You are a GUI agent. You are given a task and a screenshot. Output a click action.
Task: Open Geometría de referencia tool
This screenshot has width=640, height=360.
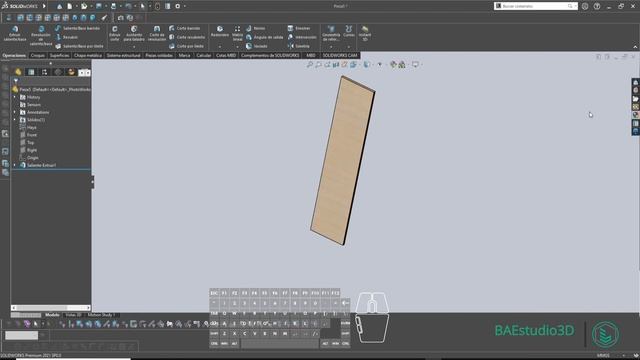[x=331, y=33]
